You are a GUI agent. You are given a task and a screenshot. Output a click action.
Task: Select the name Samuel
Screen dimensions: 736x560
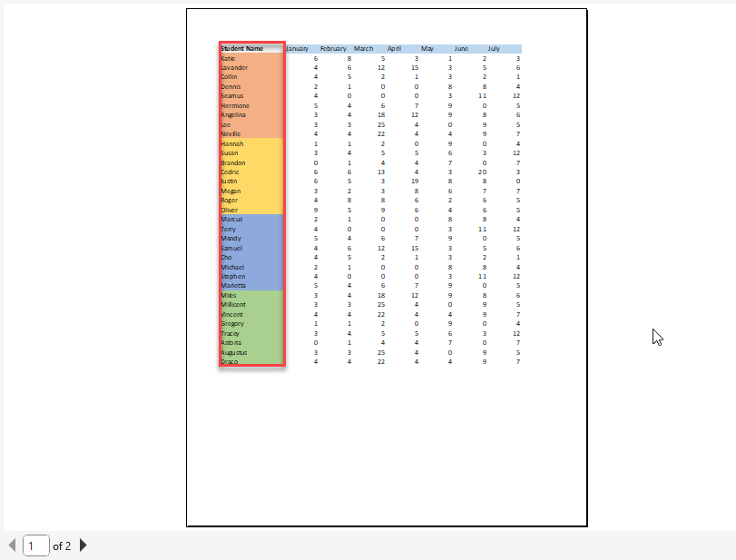tap(231, 248)
